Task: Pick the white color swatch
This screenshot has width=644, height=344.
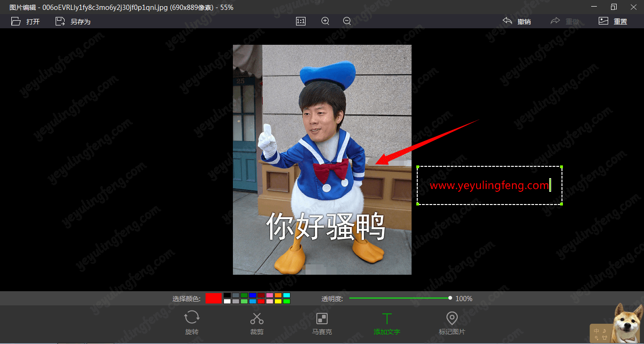Action: coord(227,301)
